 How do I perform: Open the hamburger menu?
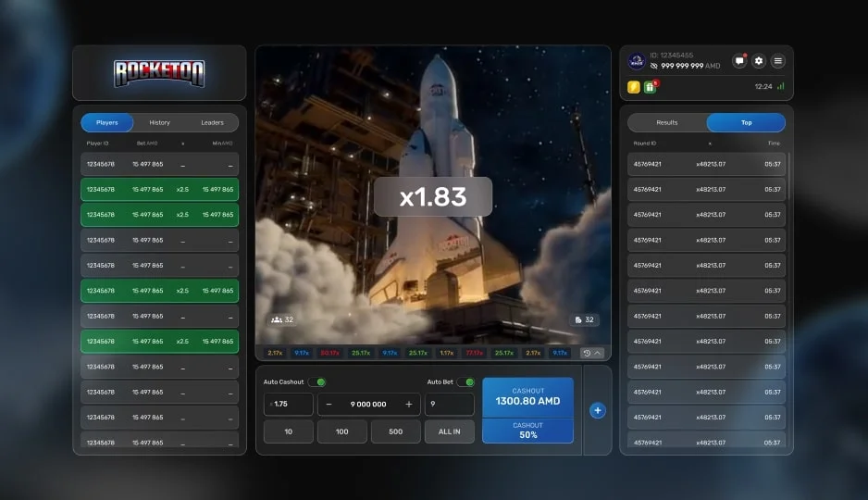[777, 61]
